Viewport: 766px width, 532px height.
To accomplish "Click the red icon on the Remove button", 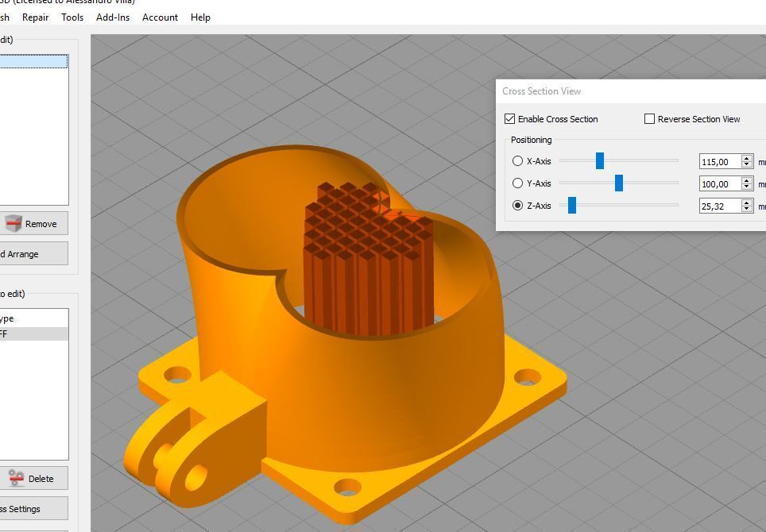I will [13, 223].
